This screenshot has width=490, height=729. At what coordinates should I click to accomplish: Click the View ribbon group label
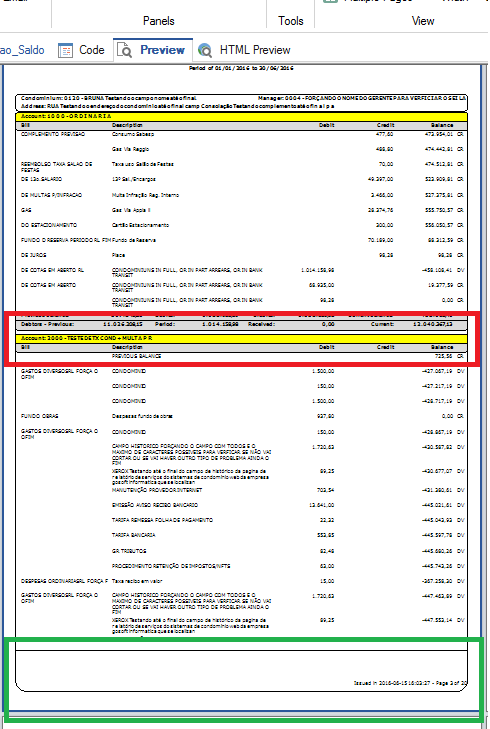point(423,21)
